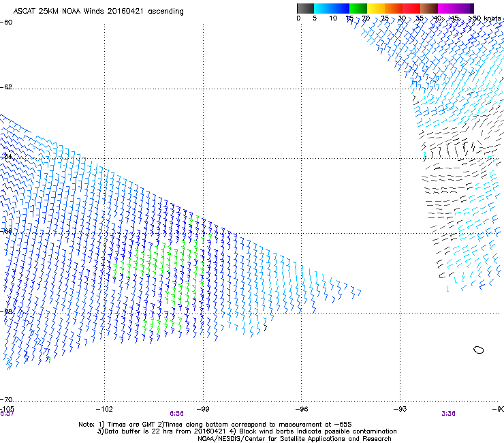Click the lone green barb in the lower-left swath
This screenshot has height=443, width=504.
tap(49, 360)
